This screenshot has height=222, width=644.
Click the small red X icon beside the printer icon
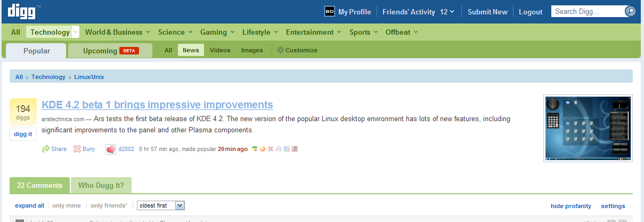270,149
